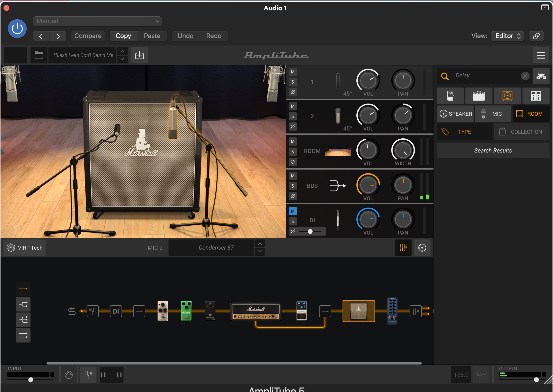This screenshot has height=392, width=553.
Task: Choose the three-way split routing icon
Action: 23,320
